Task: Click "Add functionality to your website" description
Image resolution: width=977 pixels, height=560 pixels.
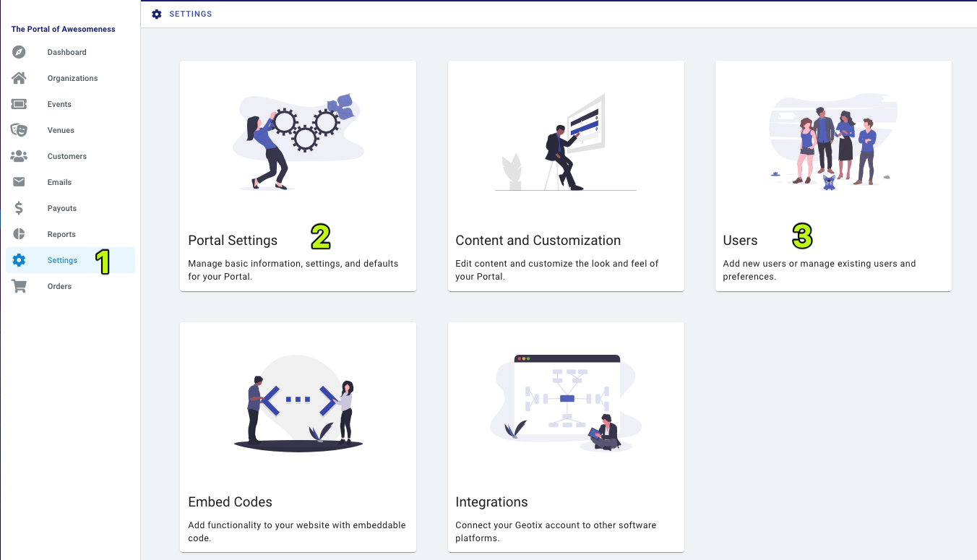Action: point(297,532)
